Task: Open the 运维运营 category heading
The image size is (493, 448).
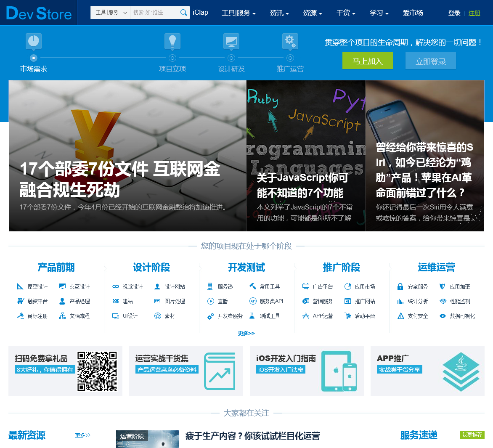Action: click(436, 267)
